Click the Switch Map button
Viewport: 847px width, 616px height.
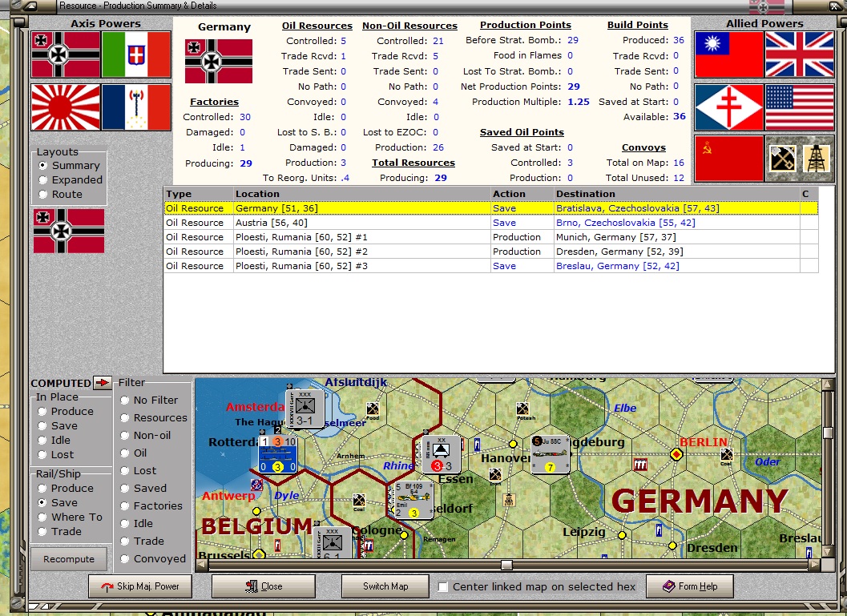(x=385, y=586)
